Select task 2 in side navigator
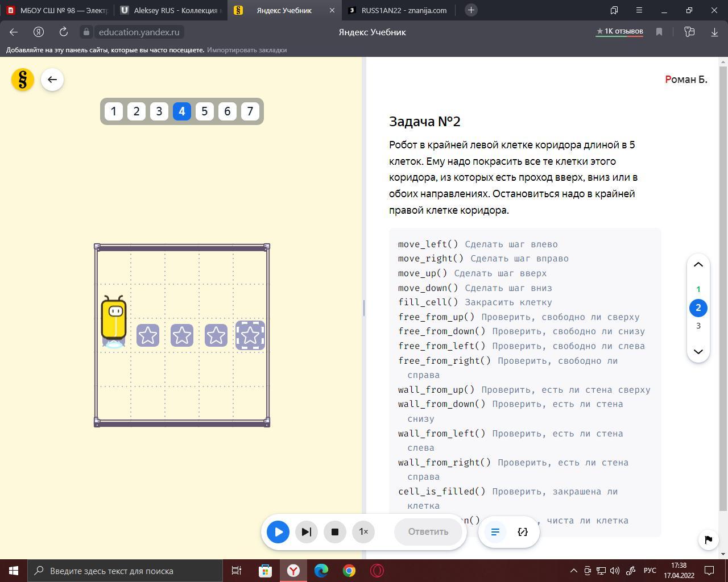 coord(698,308)
